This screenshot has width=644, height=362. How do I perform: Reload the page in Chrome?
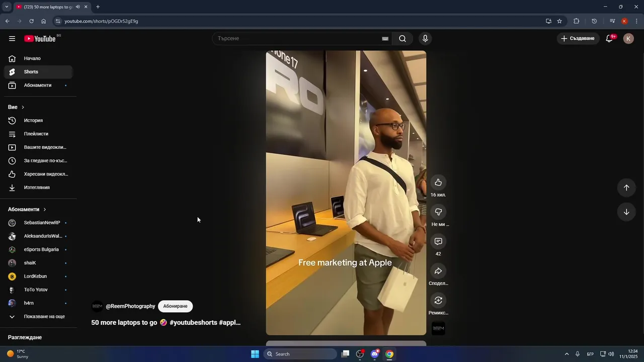31,21
